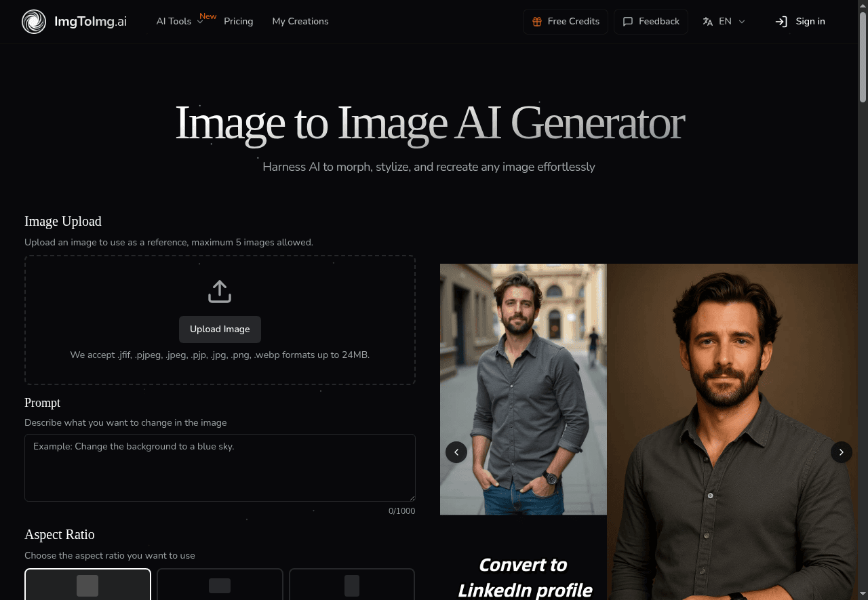Click the translate icon beside EN
The width and height of the screenshot is (868, 600).
[707, 21]
